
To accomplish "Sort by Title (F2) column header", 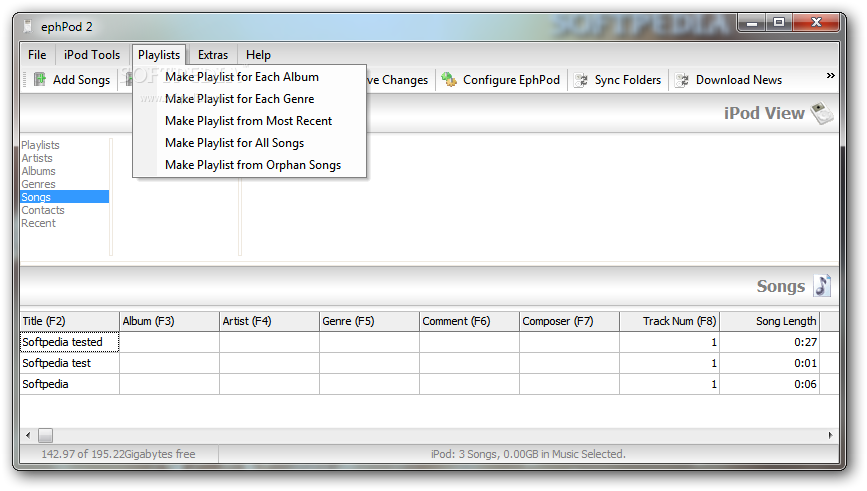I will 70,321.
